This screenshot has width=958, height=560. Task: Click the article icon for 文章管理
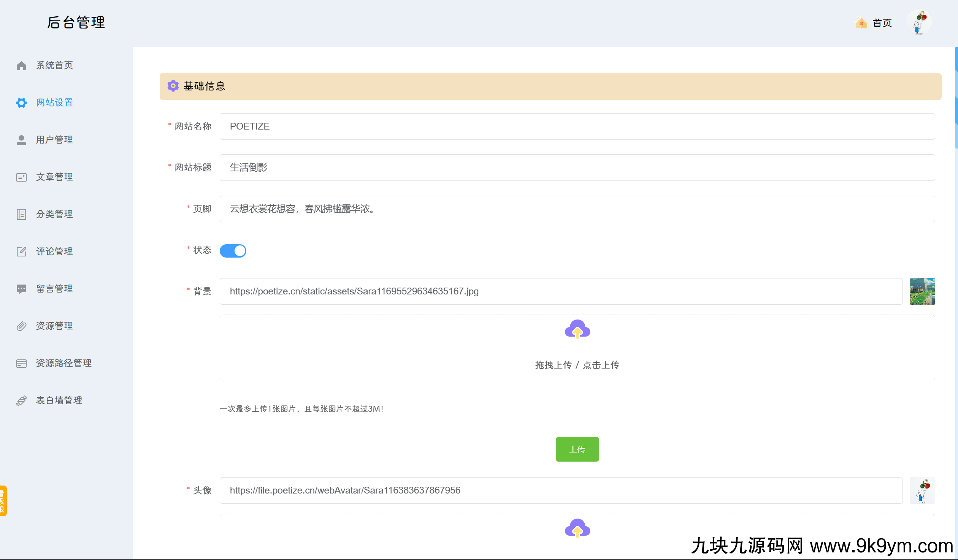coord(21,177)
